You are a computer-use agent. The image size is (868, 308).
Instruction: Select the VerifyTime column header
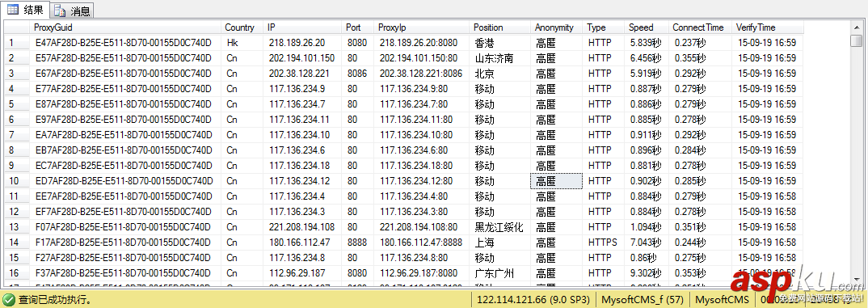(x=768, y=27)
